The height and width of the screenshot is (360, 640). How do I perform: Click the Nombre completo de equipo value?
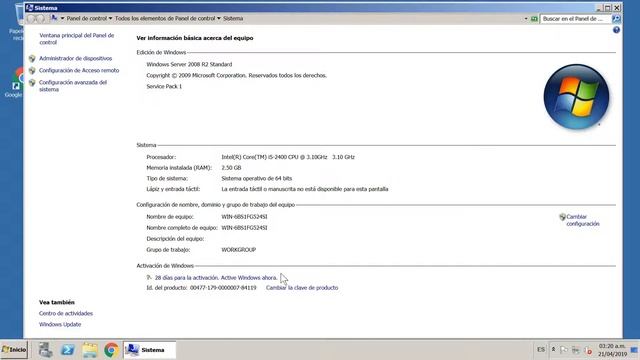coord(244,228)
